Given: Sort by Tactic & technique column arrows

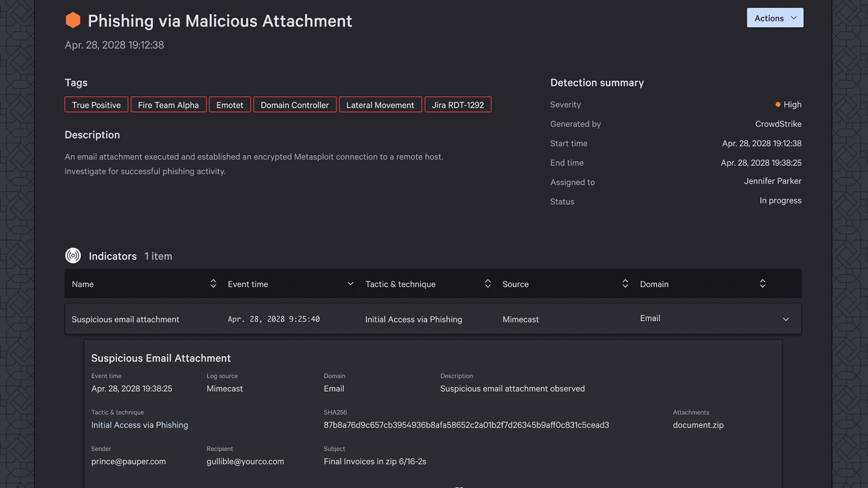Looking at the screenshot, I should [x=487, y=284].
